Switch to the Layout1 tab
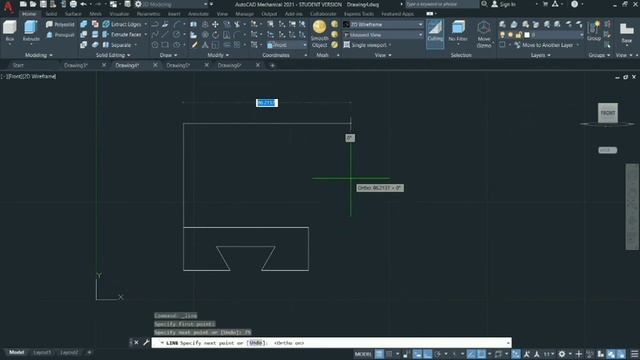This screenshot has width=640, height=360. tap(42, 352)
